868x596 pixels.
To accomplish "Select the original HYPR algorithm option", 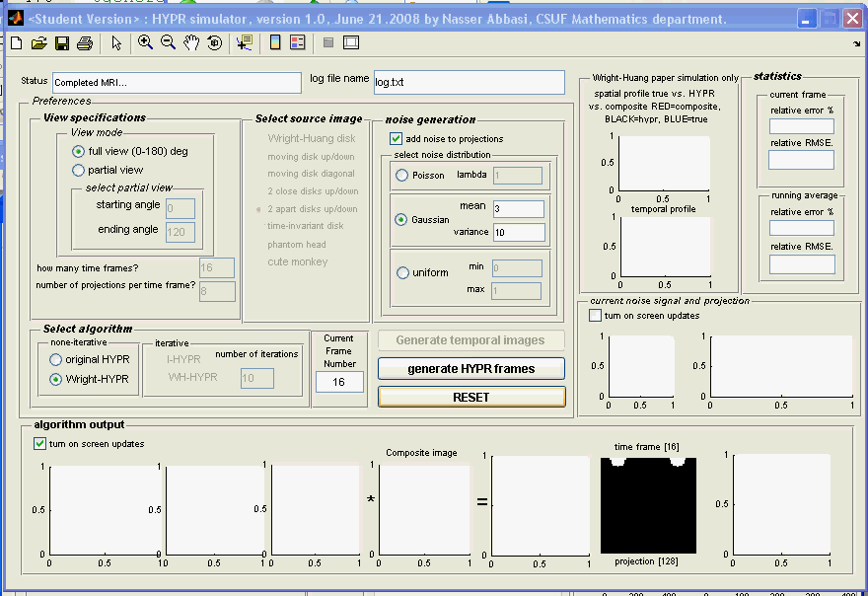I will [x=56, y=359].
